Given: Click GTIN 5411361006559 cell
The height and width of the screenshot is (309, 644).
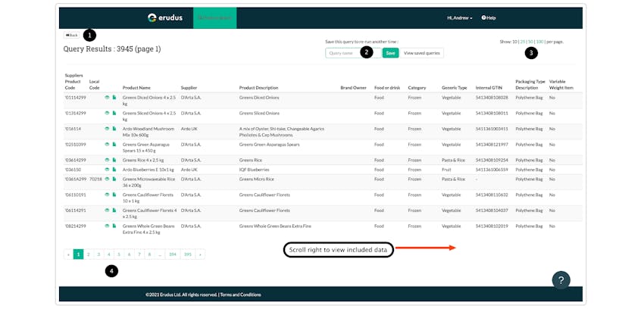Looking at the screenshot, I should tap(492, 170).
